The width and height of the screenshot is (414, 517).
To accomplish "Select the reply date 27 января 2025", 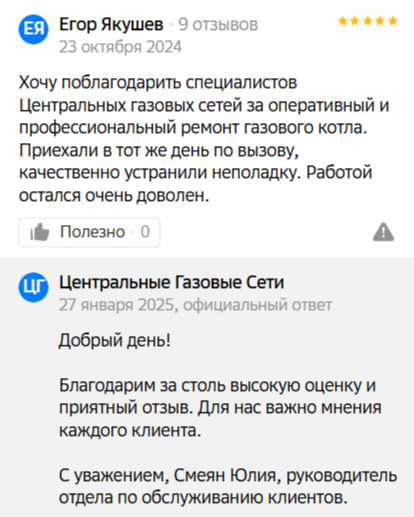I will pos(117,305).
